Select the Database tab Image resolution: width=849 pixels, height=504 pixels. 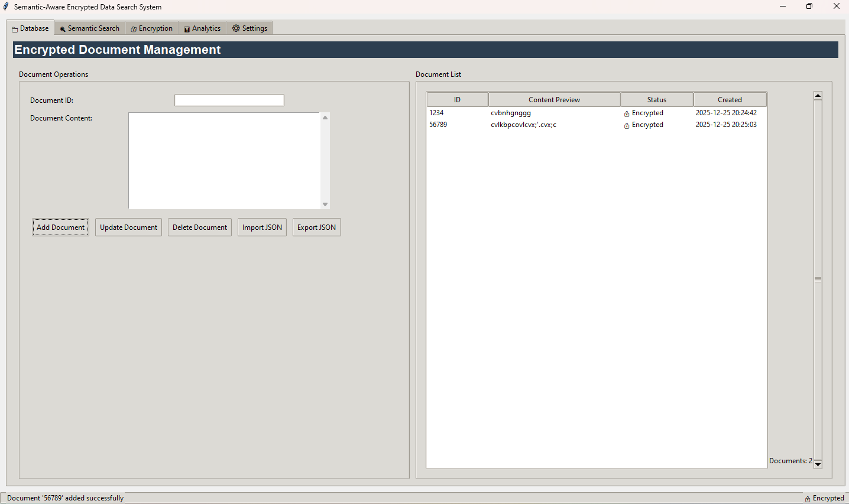[30, 28]
